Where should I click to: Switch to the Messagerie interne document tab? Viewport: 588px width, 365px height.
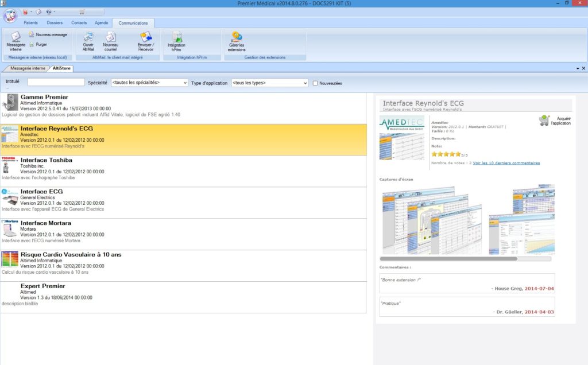[28, 68]
